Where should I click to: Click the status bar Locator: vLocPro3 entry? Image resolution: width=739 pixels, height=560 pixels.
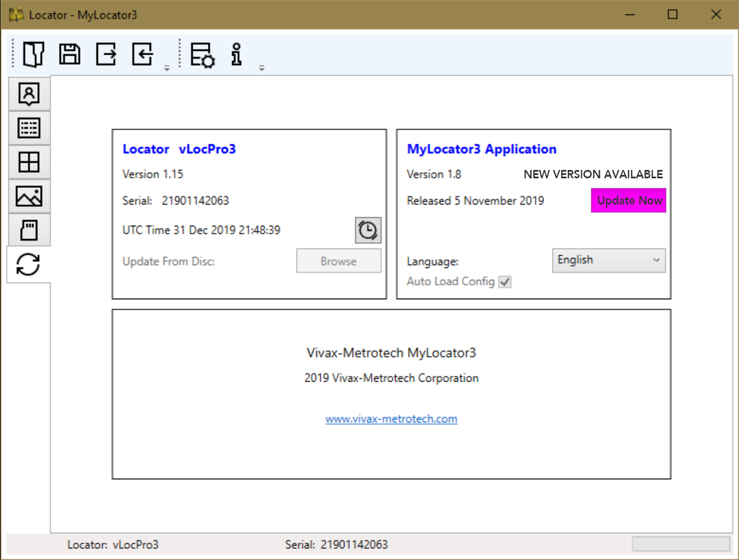[113, 544]
